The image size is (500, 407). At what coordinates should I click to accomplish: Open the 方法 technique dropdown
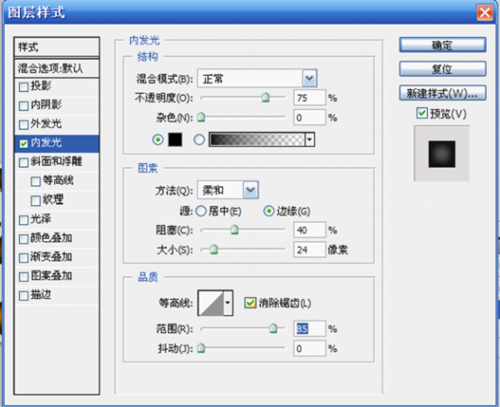tap(228, 190)
